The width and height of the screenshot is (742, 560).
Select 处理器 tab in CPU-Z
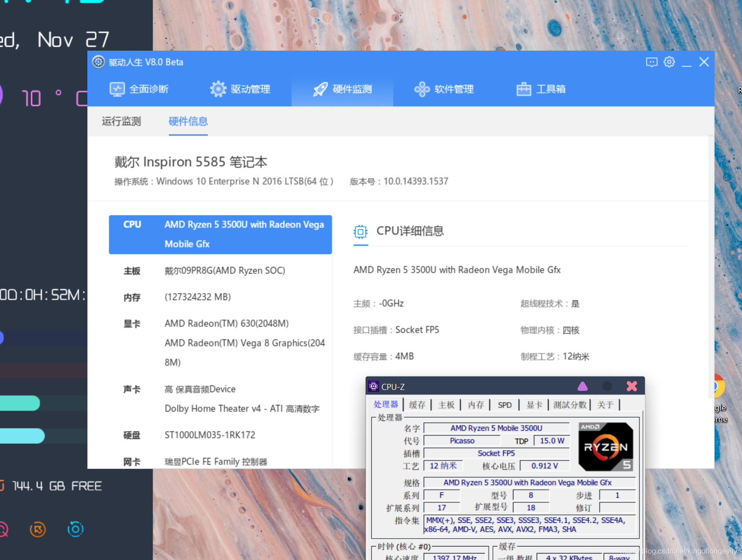[386, 404]
